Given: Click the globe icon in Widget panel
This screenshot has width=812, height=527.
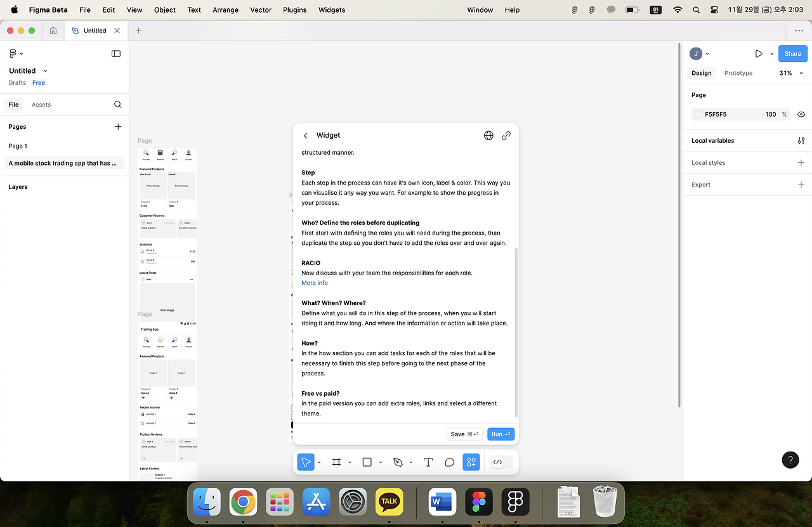Looking at the screenshot, I should (488, 136).
